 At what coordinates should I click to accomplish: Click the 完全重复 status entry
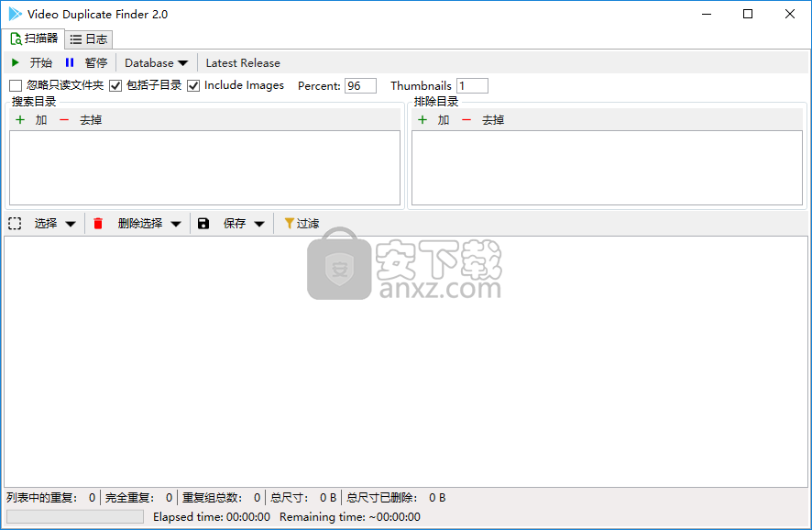click(x=138, y=497)
